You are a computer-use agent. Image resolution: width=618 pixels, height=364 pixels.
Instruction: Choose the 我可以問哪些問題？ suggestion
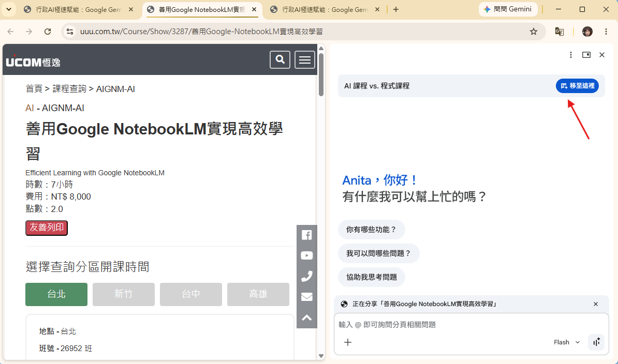tap(378, 253)
